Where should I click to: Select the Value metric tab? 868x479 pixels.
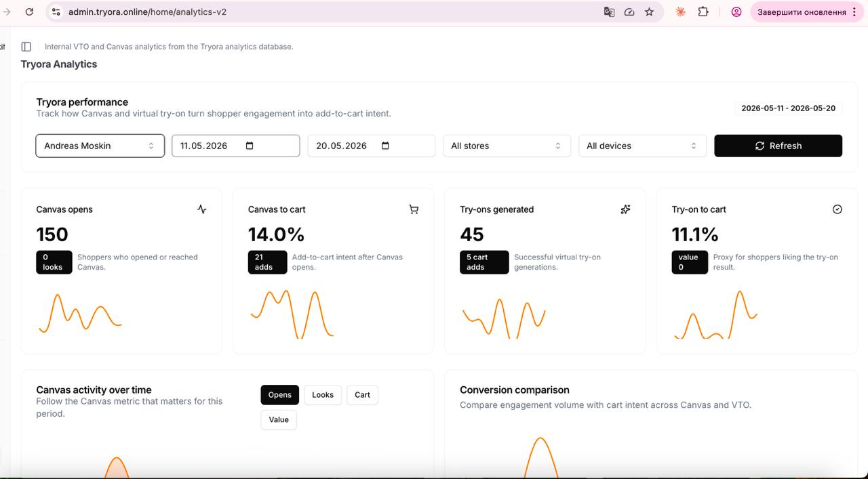[x=279, y=419]
